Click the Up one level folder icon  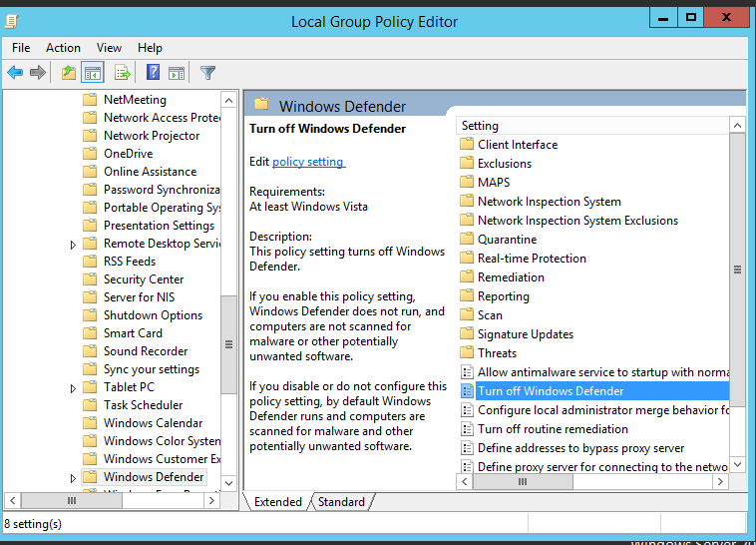pos(69,73)
